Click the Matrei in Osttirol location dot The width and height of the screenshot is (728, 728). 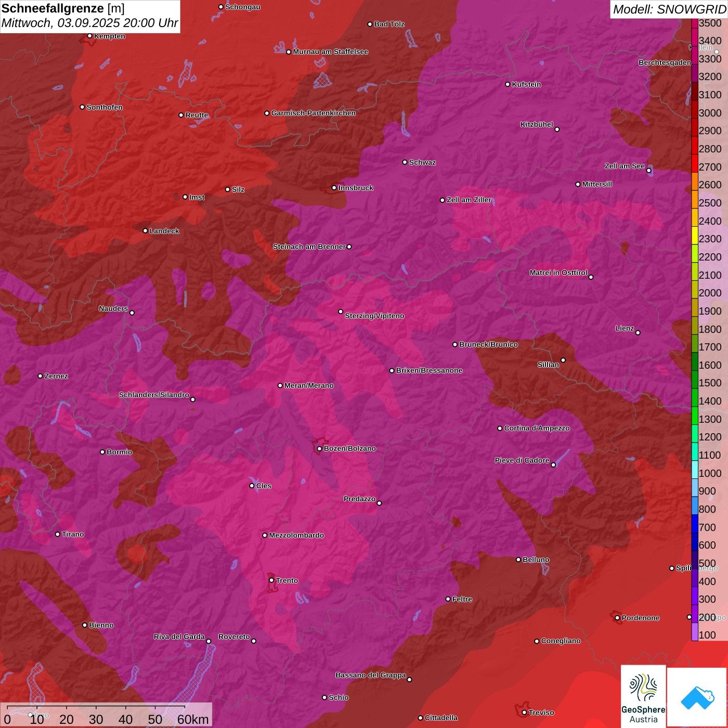coord(591,277)
